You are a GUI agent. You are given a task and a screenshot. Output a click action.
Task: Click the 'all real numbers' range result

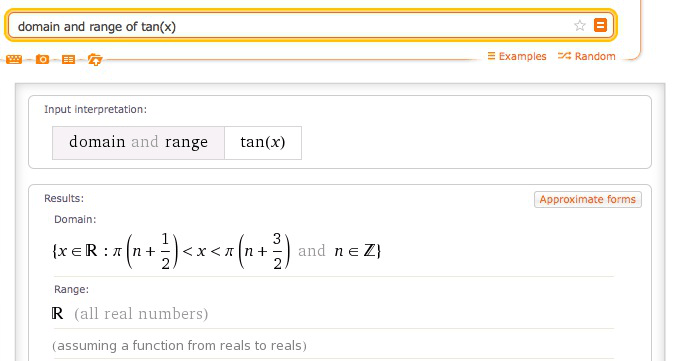pos(141,314)
